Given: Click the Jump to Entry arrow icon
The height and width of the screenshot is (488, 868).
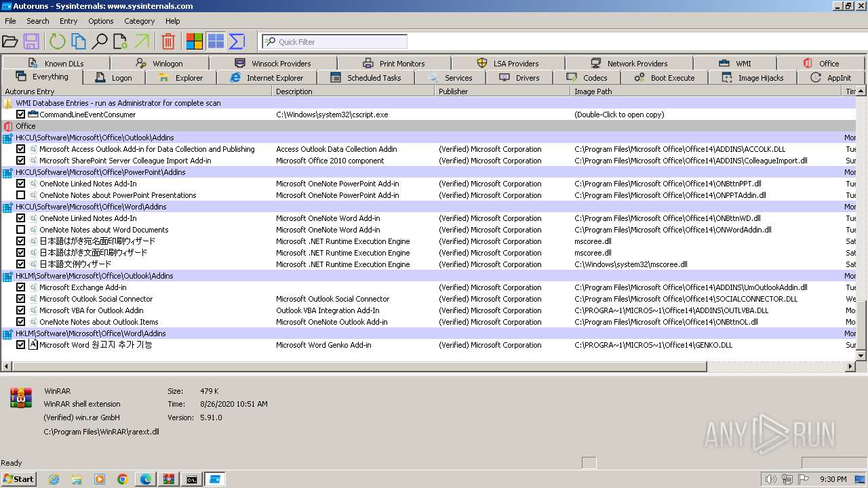Looking at the screenshot, I should 142,41.
